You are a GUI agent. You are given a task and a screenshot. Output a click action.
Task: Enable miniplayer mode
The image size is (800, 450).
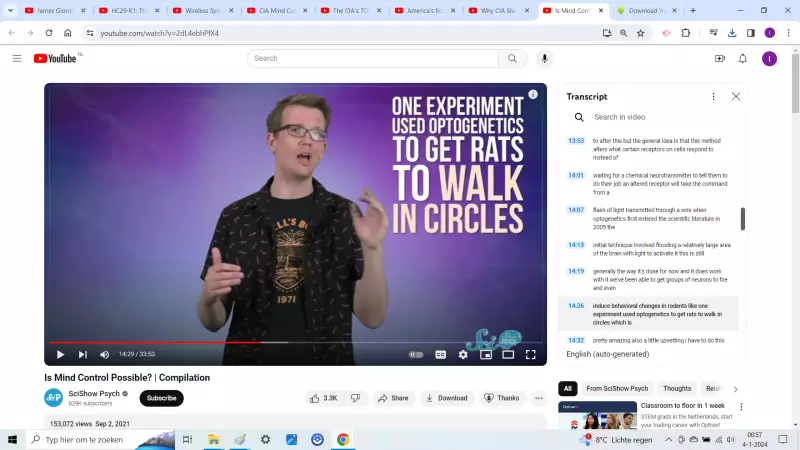pyautogui.click(x=486, y=355)
